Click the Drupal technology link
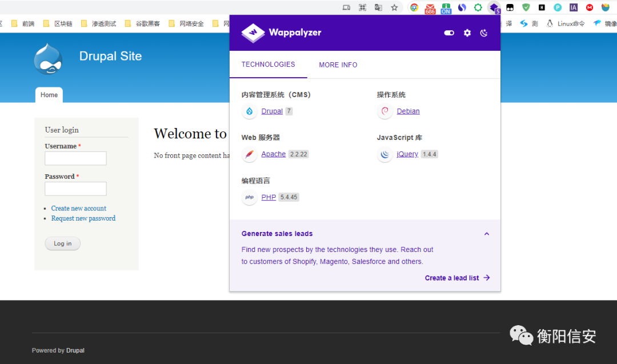Image resolution: width=617 pixels, height=364 pixels. (x=272, y=111)
